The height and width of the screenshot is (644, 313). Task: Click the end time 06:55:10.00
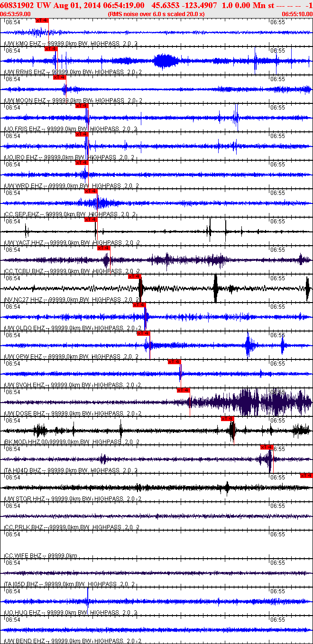pyautogui.click(x=297, y=14)
